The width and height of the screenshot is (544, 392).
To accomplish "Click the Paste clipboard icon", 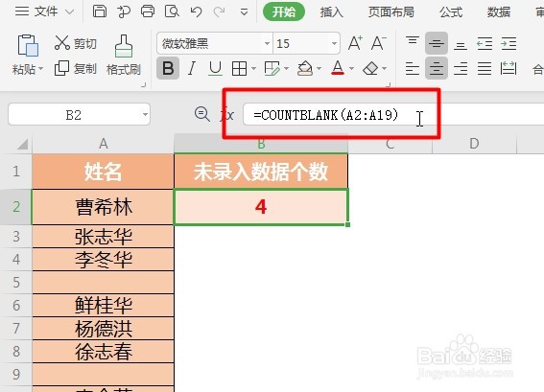I will pos(28,45).
